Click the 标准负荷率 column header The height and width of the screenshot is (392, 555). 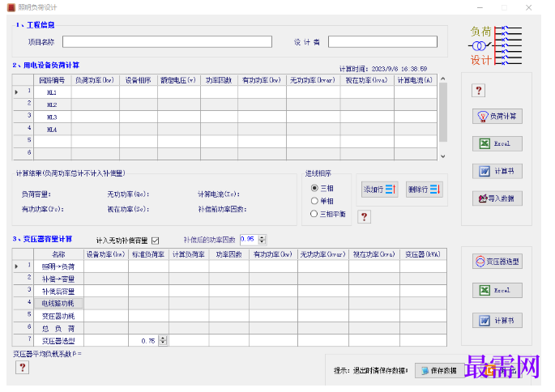tap(148, 254)
